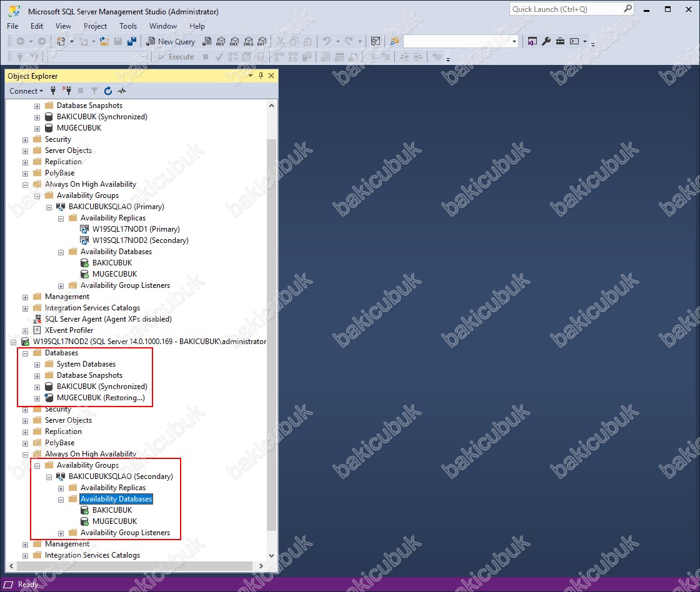Expand System Databases under W19SQL17NOD2

pos(37,365)
